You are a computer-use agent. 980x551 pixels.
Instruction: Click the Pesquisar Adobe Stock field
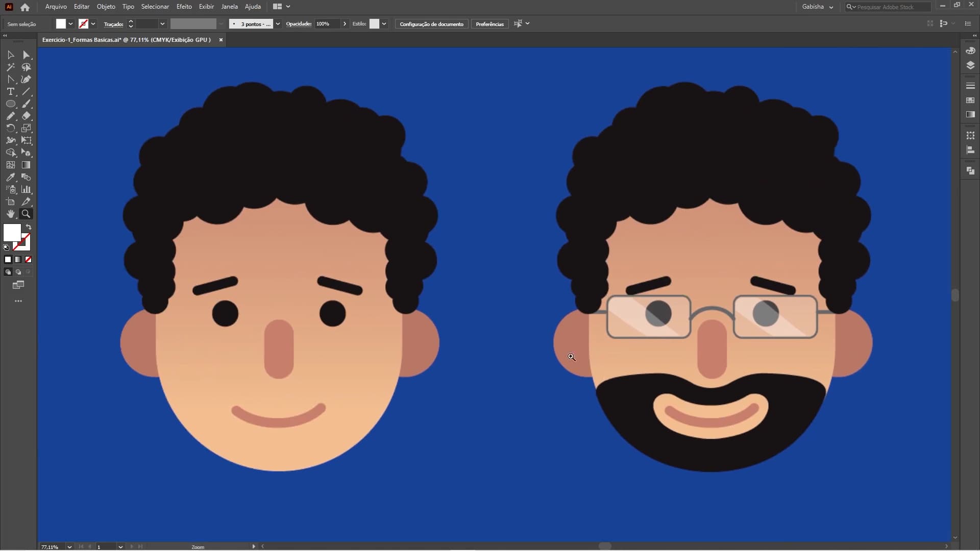pos(888,7)
